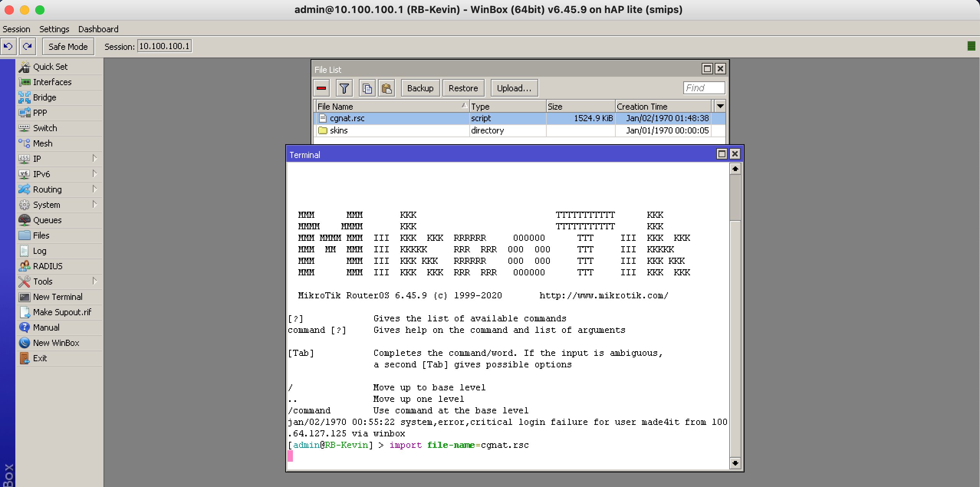The image size is (980, 487).
Task: Click the filter funnel icon in File List
Action: (344, 88)
